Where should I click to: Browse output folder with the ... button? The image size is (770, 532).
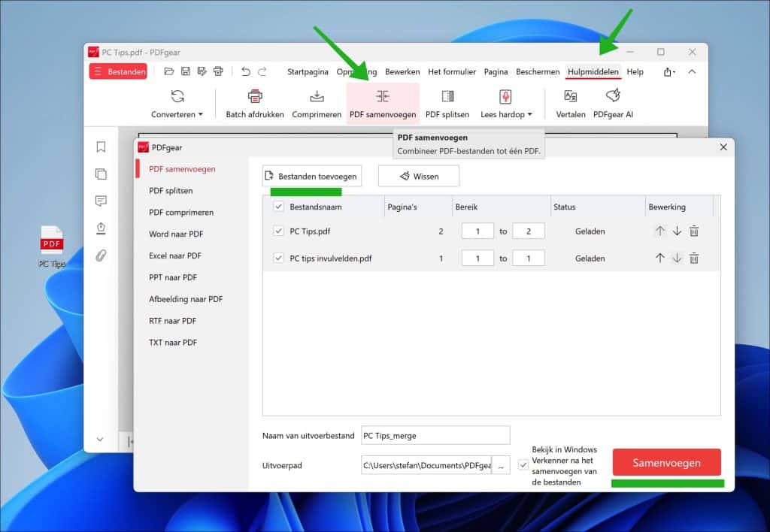[x=501, y=465]
